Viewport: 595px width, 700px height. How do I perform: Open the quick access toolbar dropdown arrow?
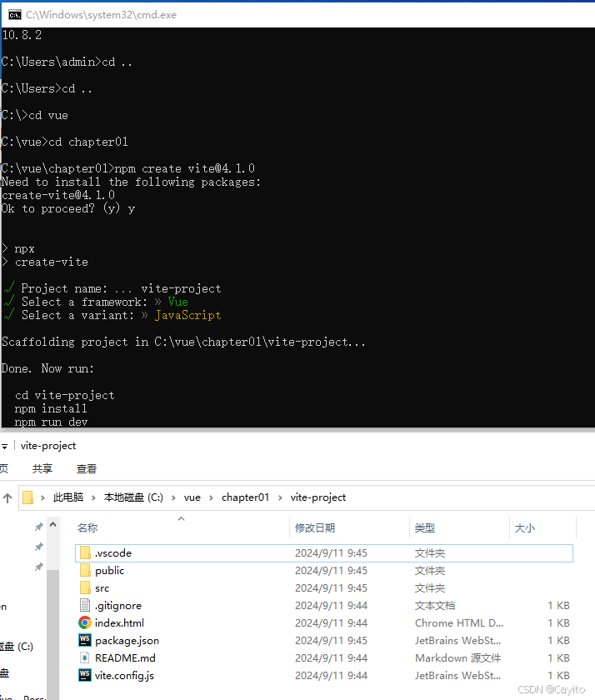tap(4, 446)
